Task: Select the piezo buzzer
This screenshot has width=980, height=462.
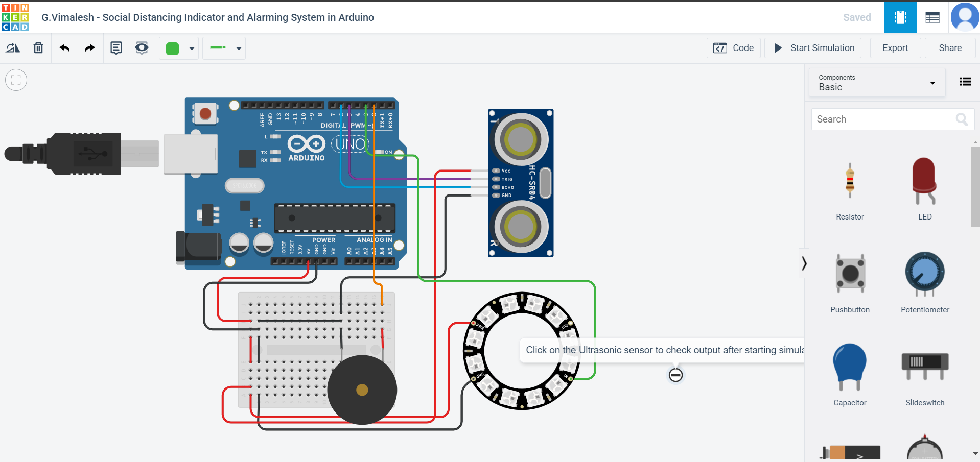Action: (362, 390)
